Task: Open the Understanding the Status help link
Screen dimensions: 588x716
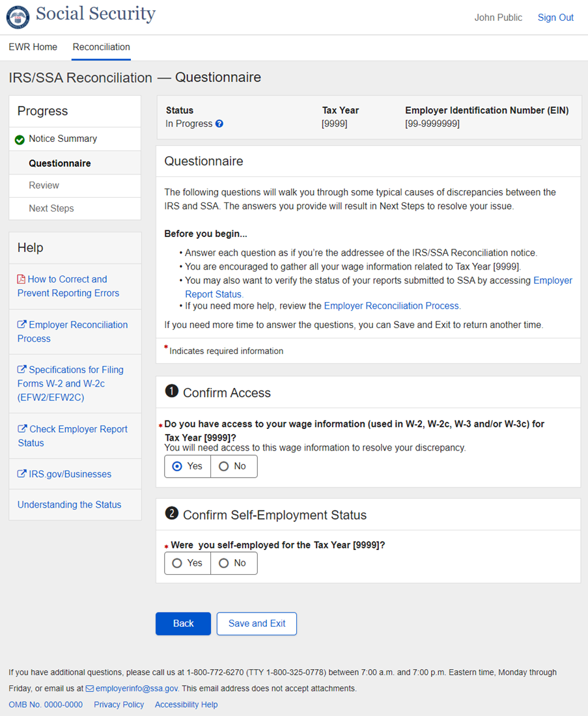Action: tap(69, 504)
